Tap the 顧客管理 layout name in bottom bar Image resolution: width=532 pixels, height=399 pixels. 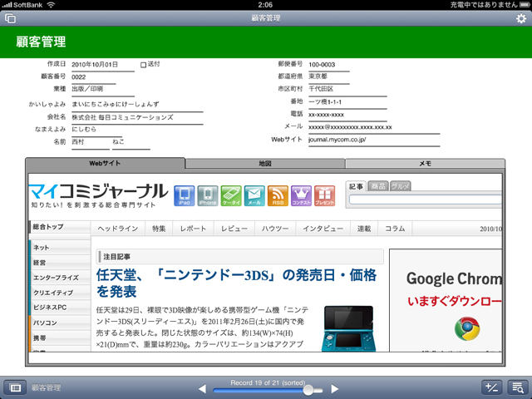[47, 387]
